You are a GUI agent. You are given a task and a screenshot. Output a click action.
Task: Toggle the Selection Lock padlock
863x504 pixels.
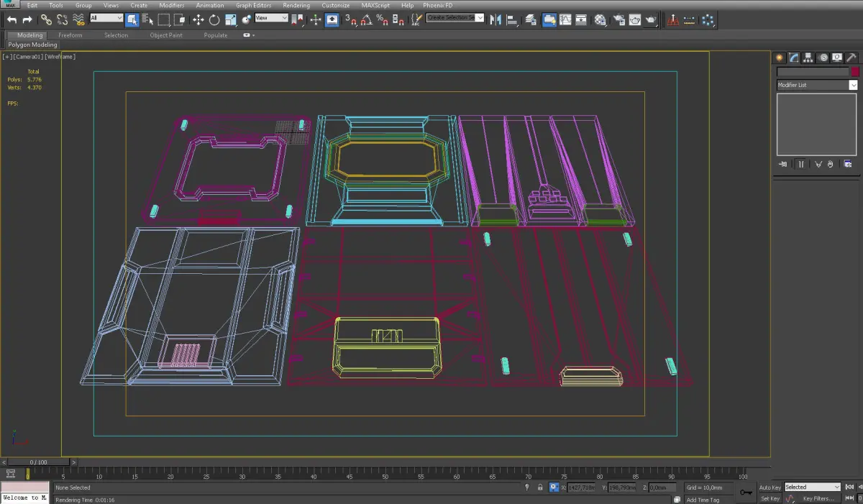pyautogui.click(x=540, y=487)
